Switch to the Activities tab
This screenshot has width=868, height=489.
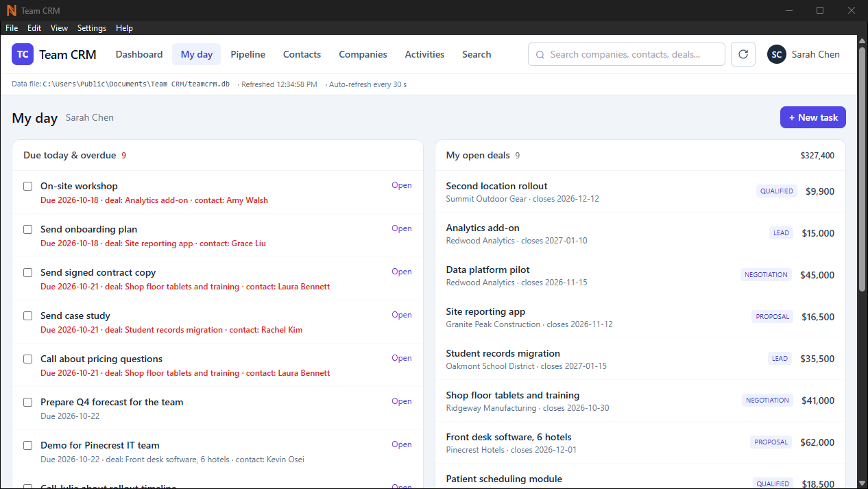click(x=424, y=54)
